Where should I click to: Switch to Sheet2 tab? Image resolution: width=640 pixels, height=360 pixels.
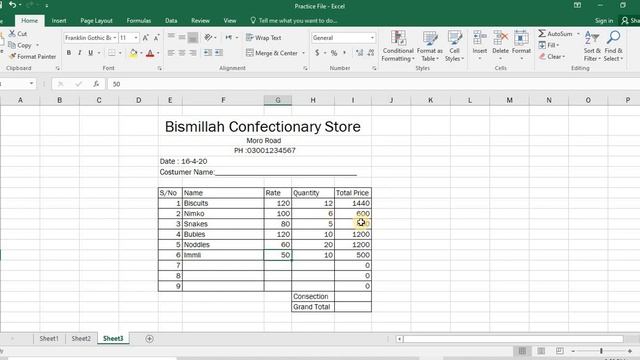[x=81, y=338]
